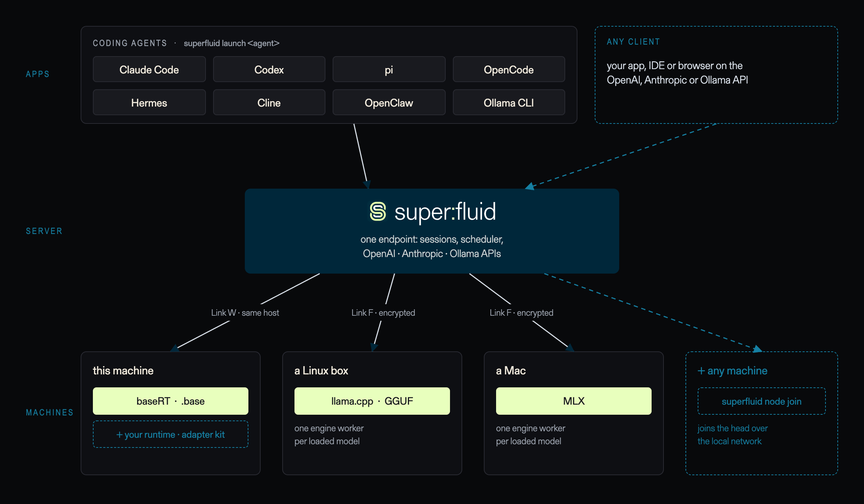Click 'Link F · encrypted' label above Mac
Image resolution: width=864 pixels, height=504 pixels.
click(521, 312)
